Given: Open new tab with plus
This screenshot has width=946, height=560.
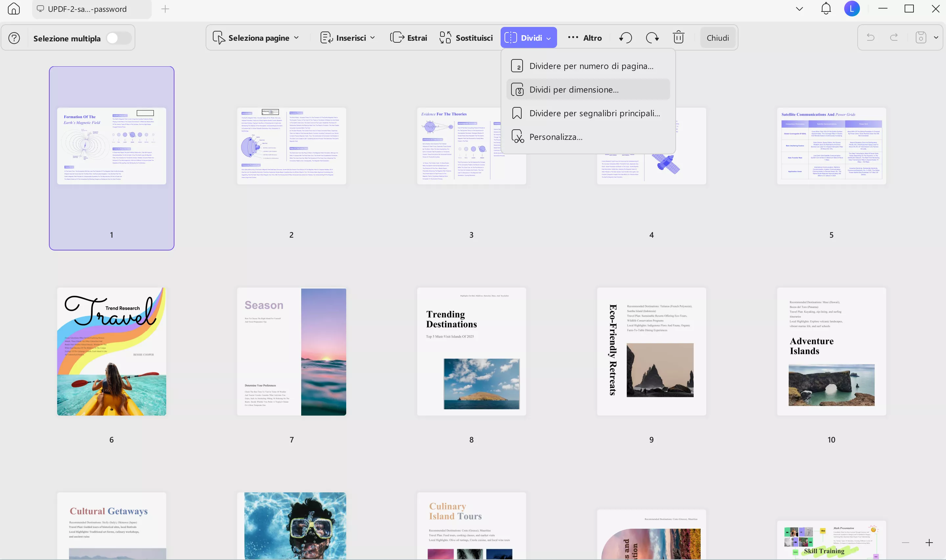Looking at the screenshot, I should point(165,9).
